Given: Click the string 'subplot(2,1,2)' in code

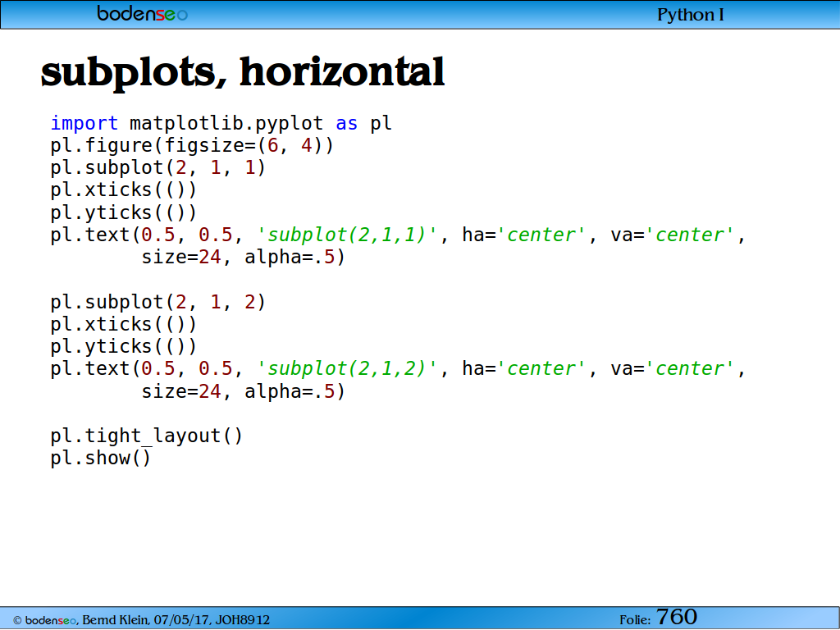Looking at the screenshot, I should tap(347, 369).
